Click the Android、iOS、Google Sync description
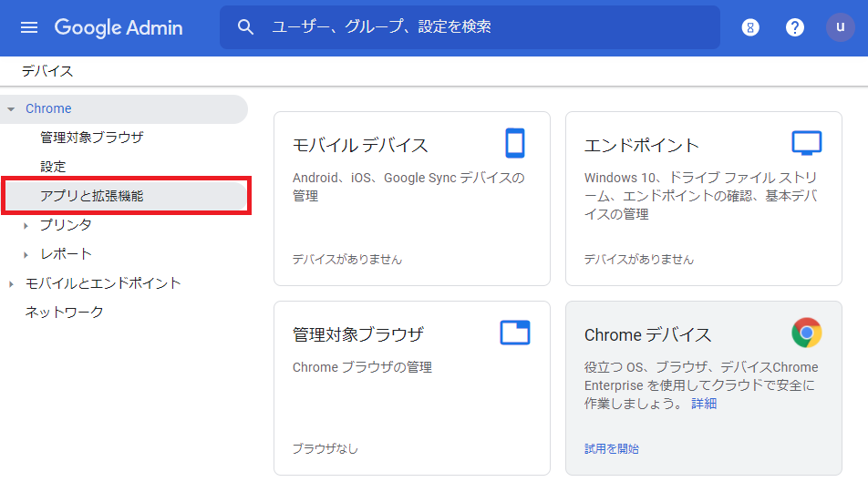The image size is (868, 482). click(408, 187)
